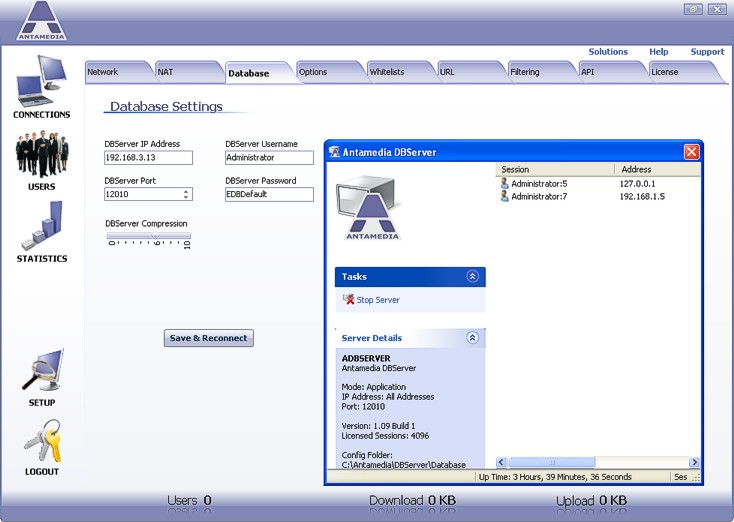Click the Stop Server icon in Tasks
The height and width of the screenshot is (522, 734).
[348, 299]
